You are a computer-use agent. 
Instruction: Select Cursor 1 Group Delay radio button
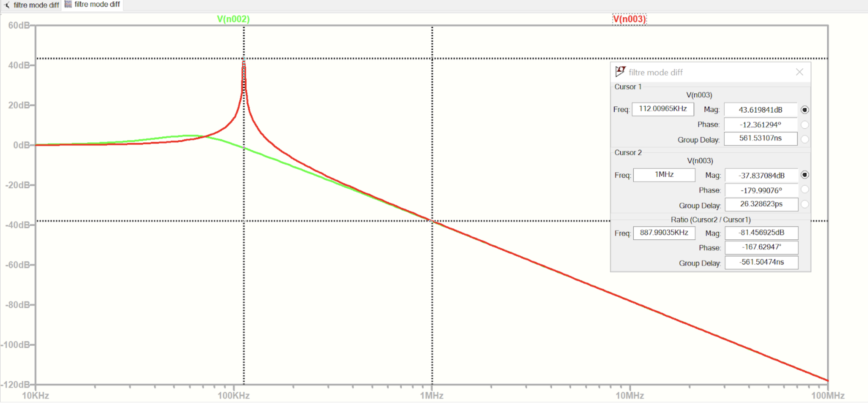[804, 139]
